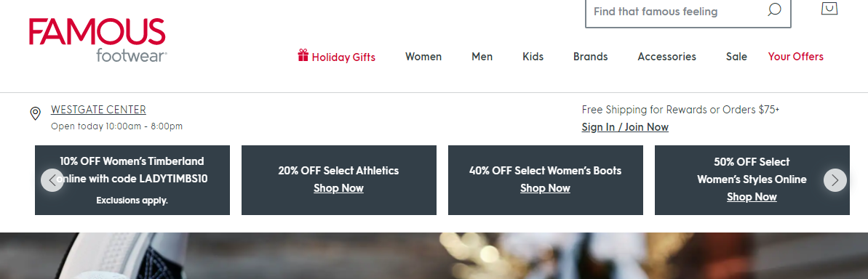This screenshot has width=868, height=279.
Task: Click the store location pin icon
Action: coord(36,114)
